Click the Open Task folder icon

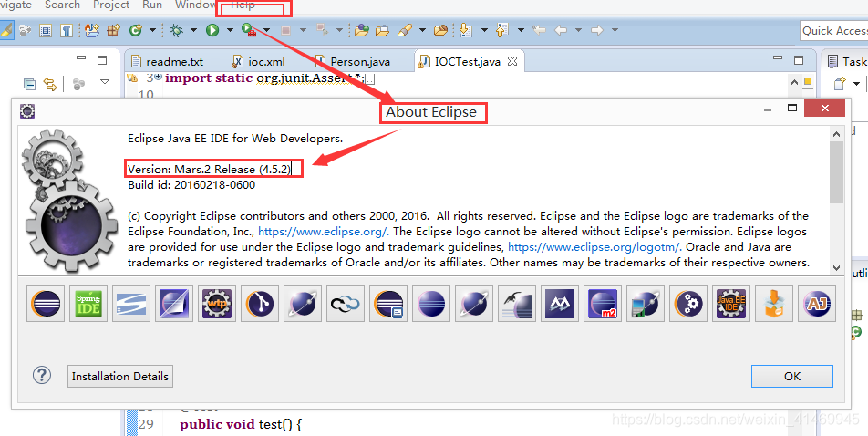383,30
